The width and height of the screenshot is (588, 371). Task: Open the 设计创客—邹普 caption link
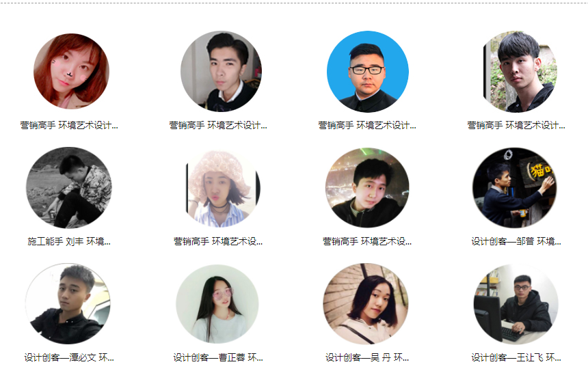coord(516,241)
